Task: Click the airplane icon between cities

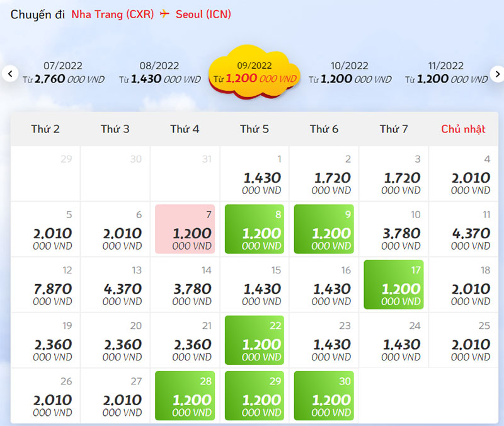Action: click(x=164, y=14)
